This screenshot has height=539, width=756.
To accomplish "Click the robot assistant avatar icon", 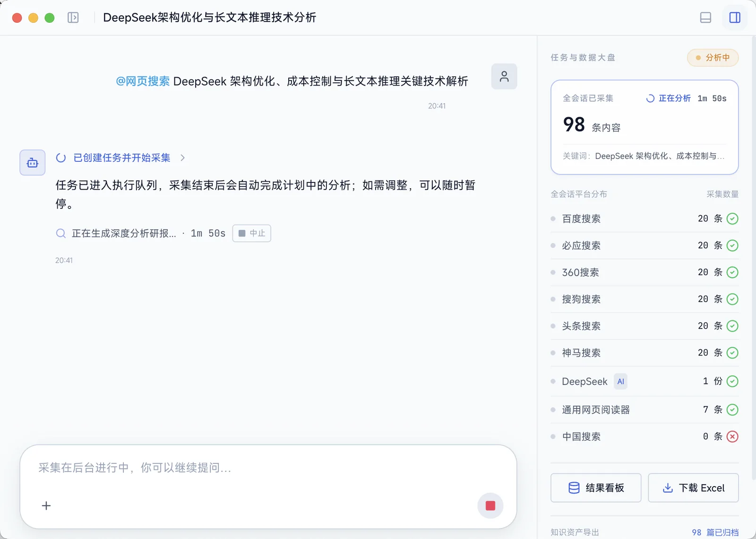I will click(x=33, y=163).
